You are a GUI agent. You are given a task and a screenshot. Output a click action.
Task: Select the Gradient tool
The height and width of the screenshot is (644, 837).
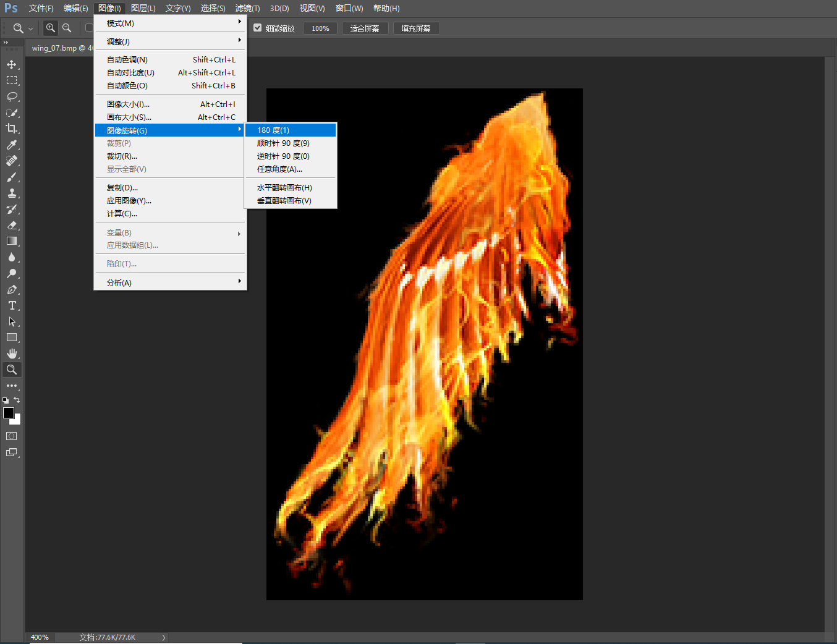click(12, 241)
